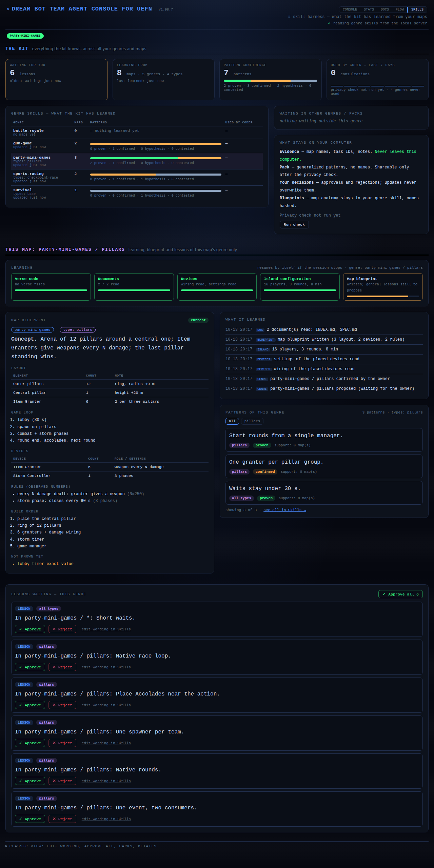Viewport: 434px width, 868px height.
Task: Reject the "One event, two consumers" lesson
Action: pos(62,819)
